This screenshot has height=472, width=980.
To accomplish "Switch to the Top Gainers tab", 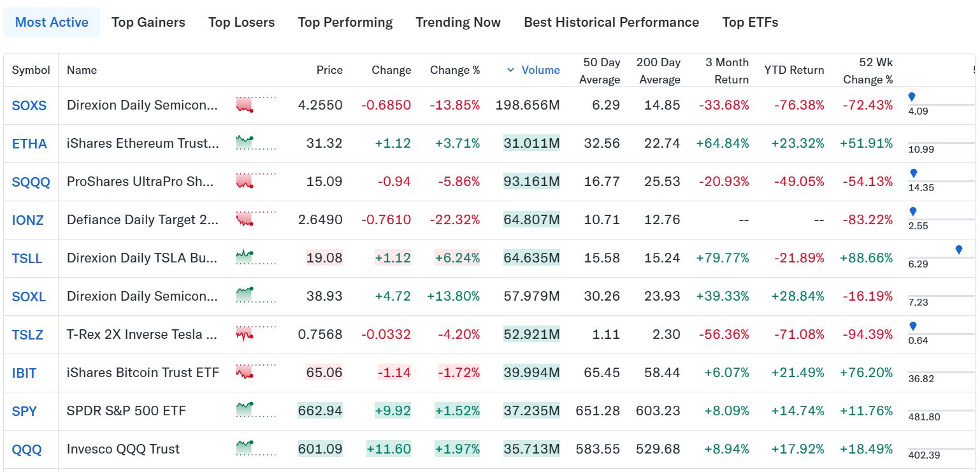I will point(148,22).
